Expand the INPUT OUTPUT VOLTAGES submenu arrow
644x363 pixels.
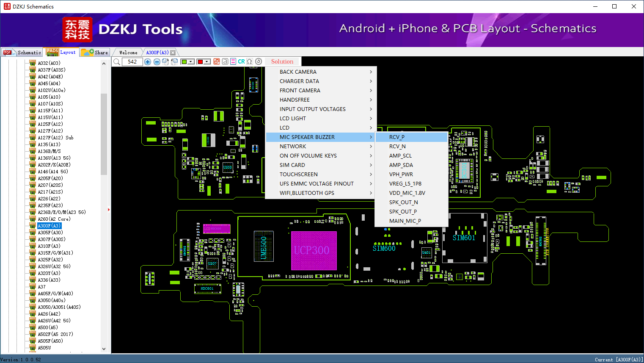point(371,109)
